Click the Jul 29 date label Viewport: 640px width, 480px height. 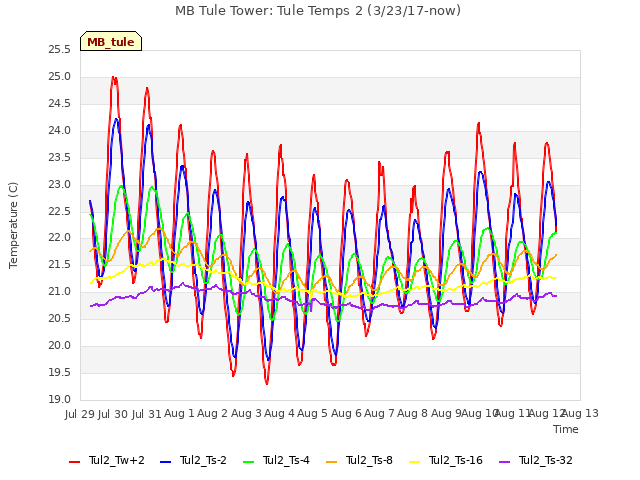click(x=80, y=414)
